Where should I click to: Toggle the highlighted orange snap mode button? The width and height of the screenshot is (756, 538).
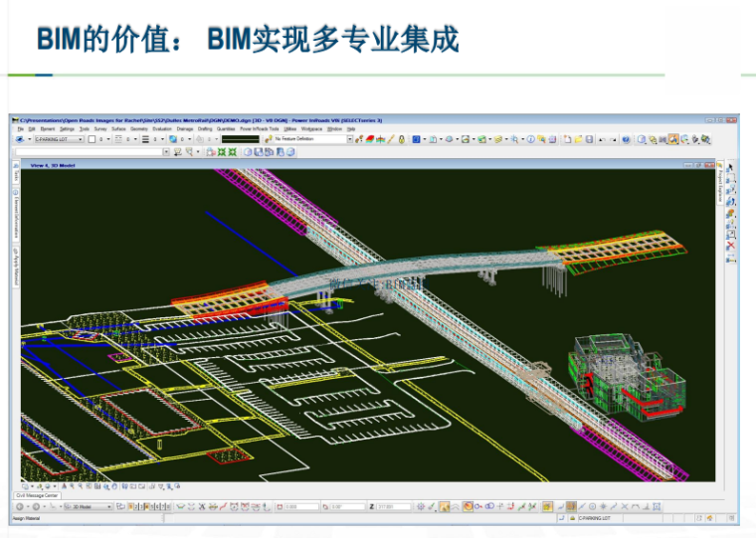click(469, 507)
